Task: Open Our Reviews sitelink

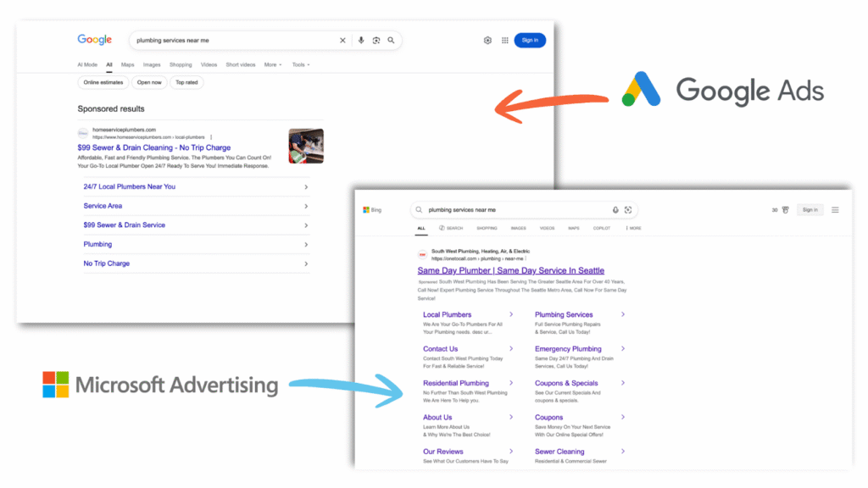Action: pos(442,452)
